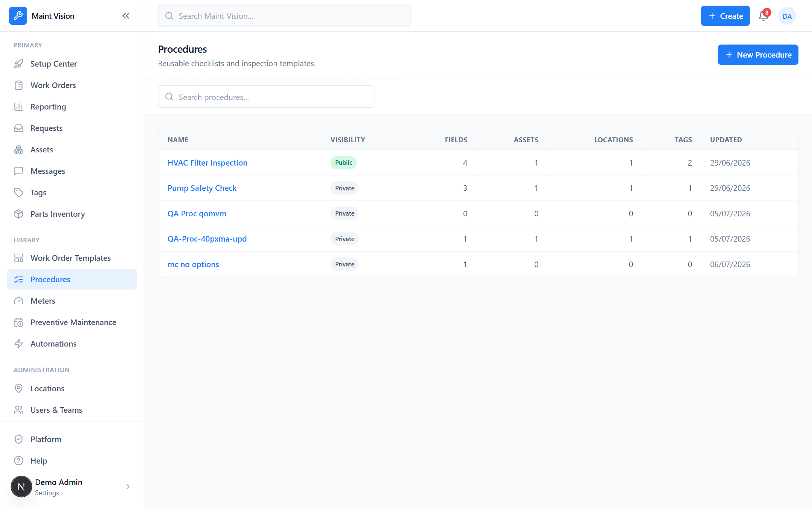The width and height of the screenshot is (812, 508).
Task: Open Setup Center rocket icon
Action: [x=18, y=64]
